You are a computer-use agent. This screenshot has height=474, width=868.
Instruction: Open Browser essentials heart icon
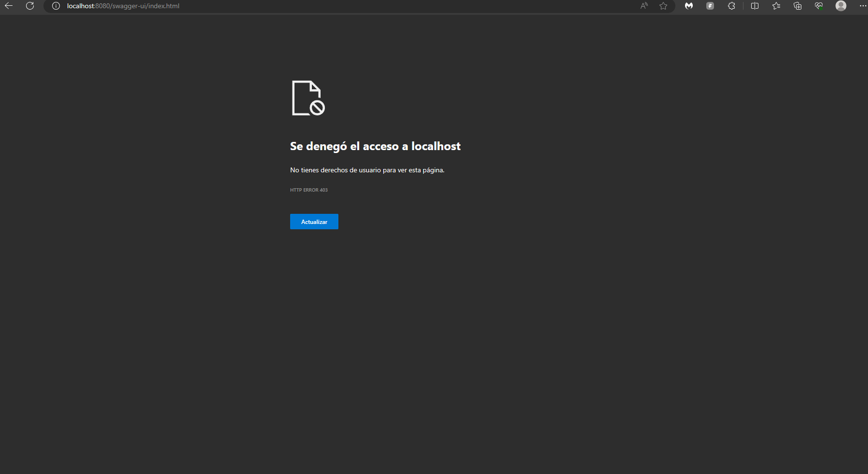819,6
